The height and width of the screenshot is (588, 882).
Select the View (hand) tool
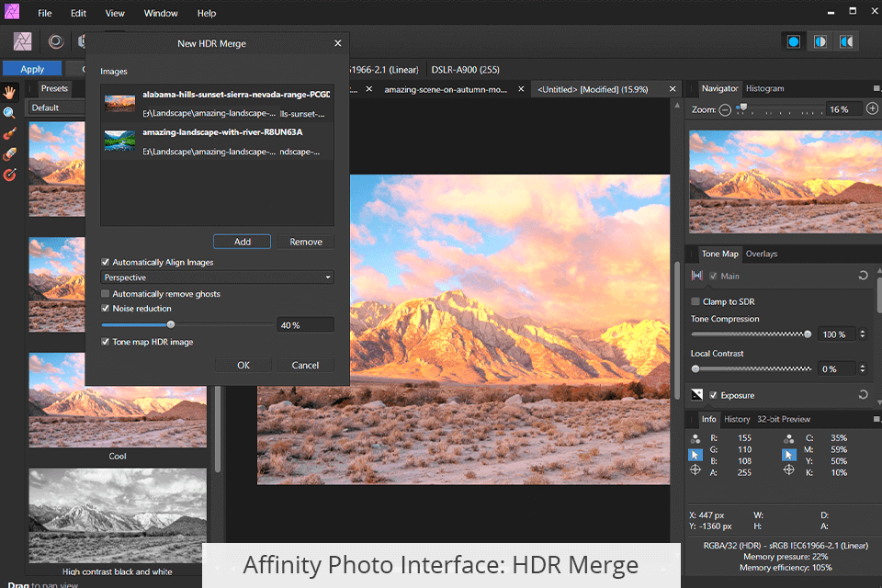click(x=10, y=92)
